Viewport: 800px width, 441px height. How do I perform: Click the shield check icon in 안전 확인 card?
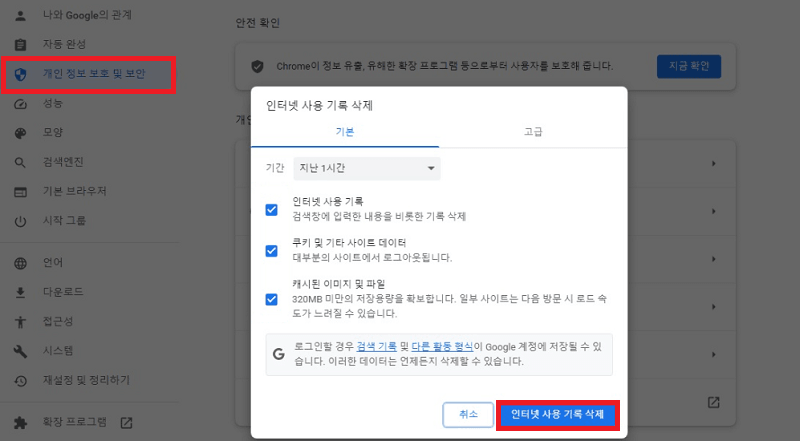pyautogui.click(x=258, y=66)
